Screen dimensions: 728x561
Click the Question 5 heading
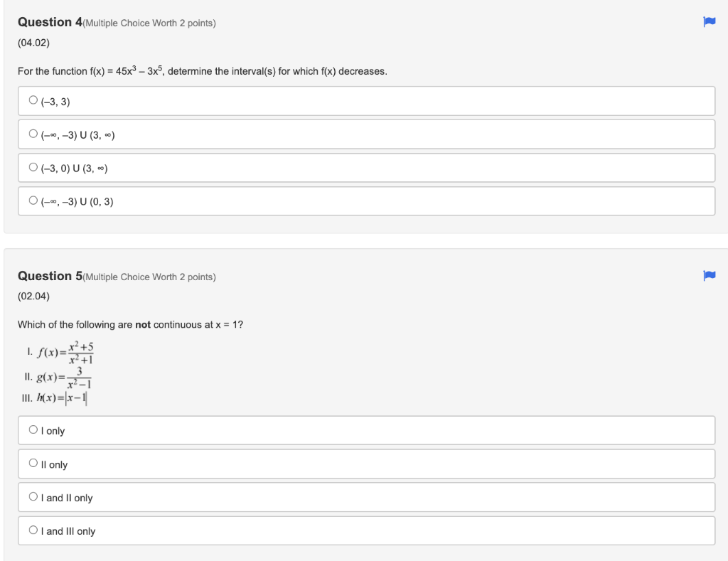pyautogui.click(x=48, y=276)
